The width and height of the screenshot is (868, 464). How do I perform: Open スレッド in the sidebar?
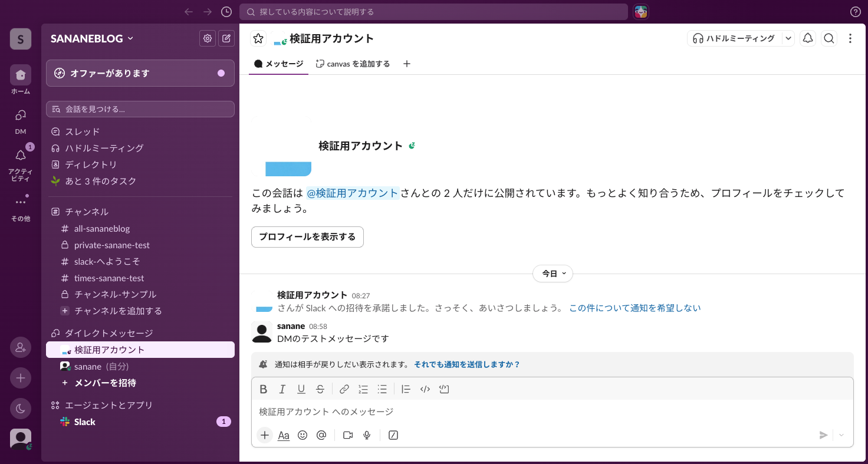(140, 131)
